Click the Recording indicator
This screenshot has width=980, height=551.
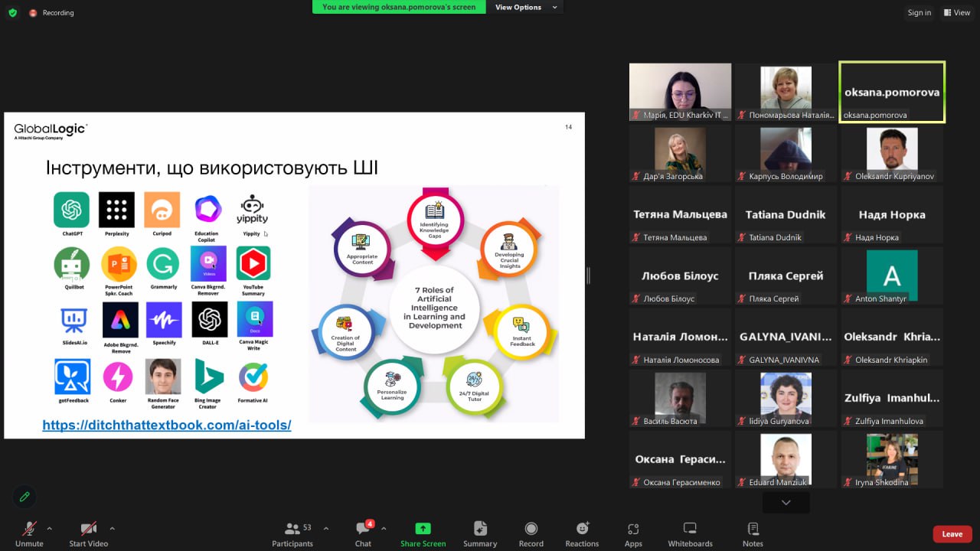coord(52,12)
